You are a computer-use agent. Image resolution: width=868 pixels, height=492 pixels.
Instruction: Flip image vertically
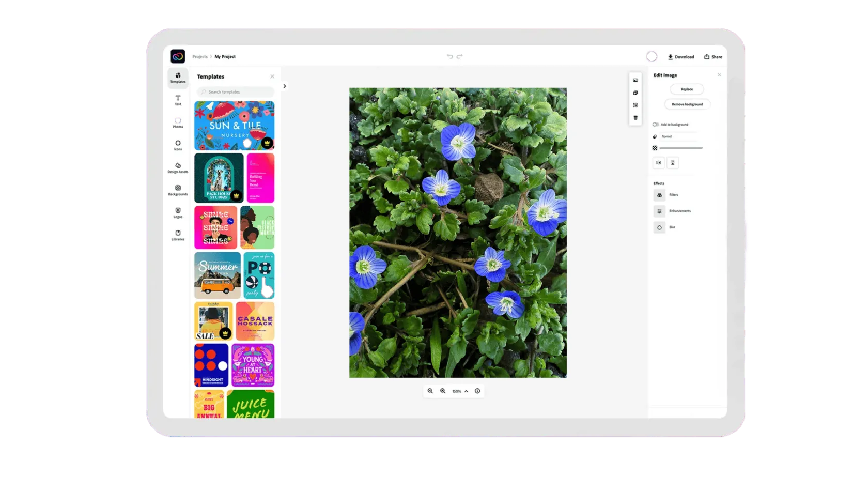tap(673, 163)
